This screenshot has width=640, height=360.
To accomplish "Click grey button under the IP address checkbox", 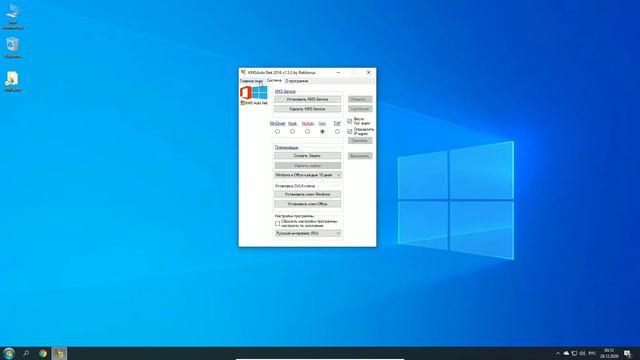I will pyautogui.click(x=360, y=140).
